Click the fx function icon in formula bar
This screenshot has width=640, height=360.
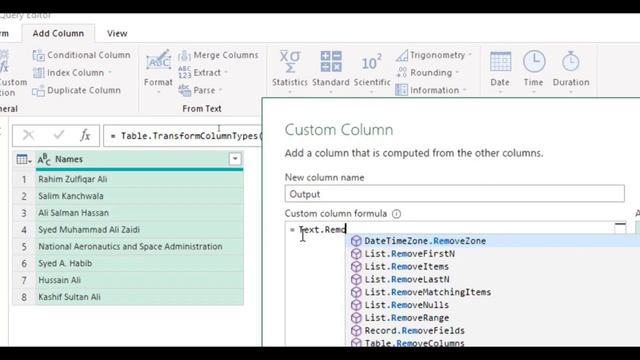(85, 135)
